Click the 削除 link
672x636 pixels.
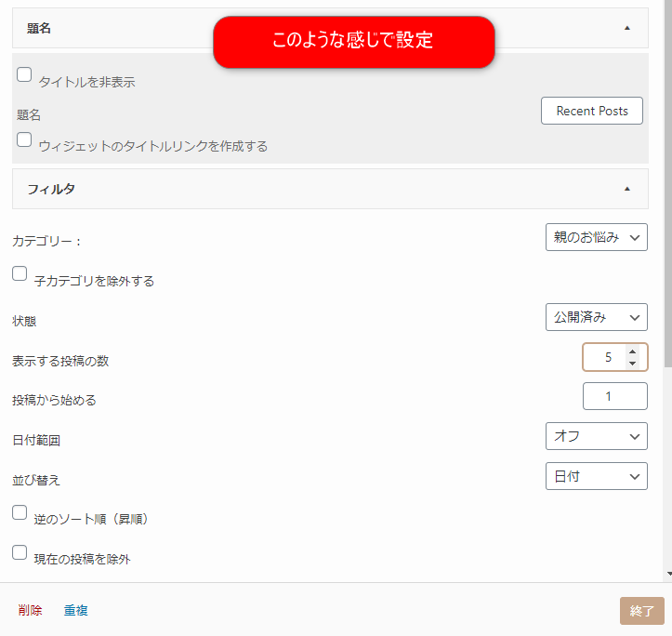[x=30, y=610]
